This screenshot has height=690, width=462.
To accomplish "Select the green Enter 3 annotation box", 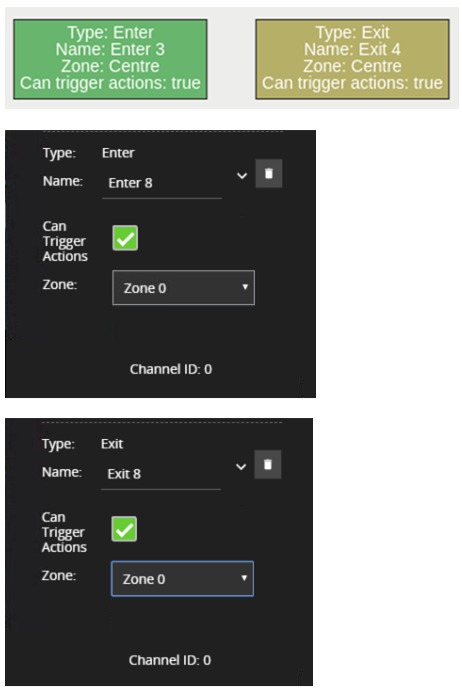I will point(110,59).
